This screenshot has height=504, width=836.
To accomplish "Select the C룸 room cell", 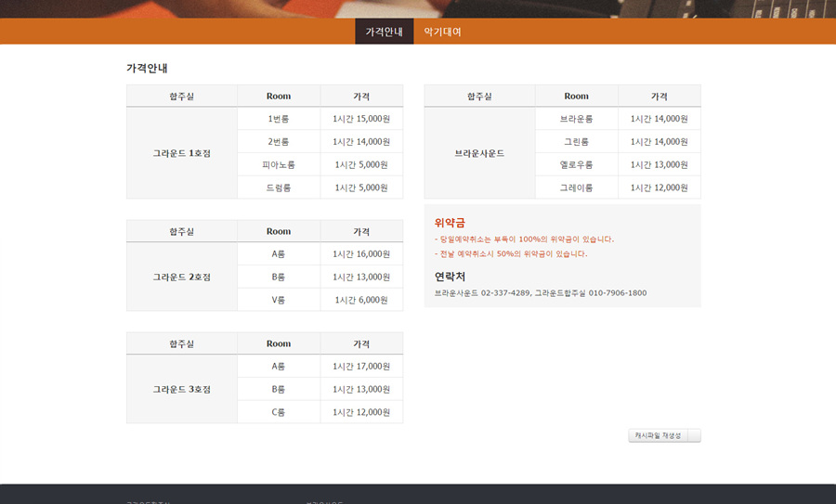I will (279, 412).
